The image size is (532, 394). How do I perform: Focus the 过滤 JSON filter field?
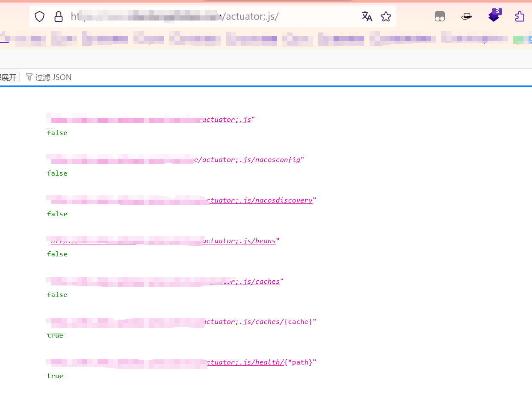pos(53,77)
